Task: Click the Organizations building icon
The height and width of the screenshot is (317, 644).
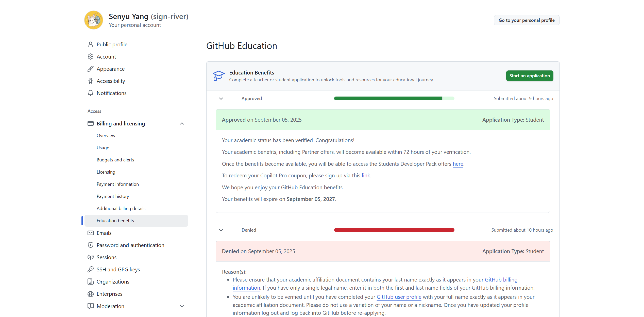Action: (91, 282)
